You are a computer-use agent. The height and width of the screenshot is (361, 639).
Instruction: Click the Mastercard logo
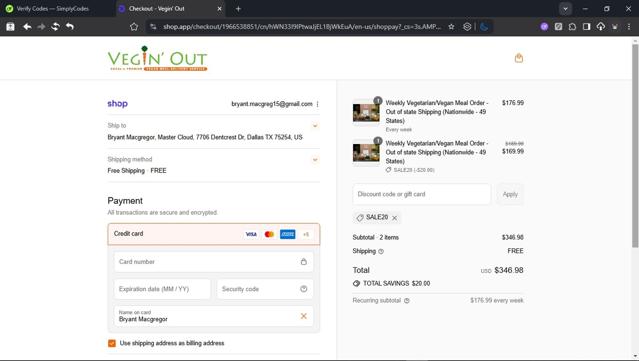(x=269, y=234)
